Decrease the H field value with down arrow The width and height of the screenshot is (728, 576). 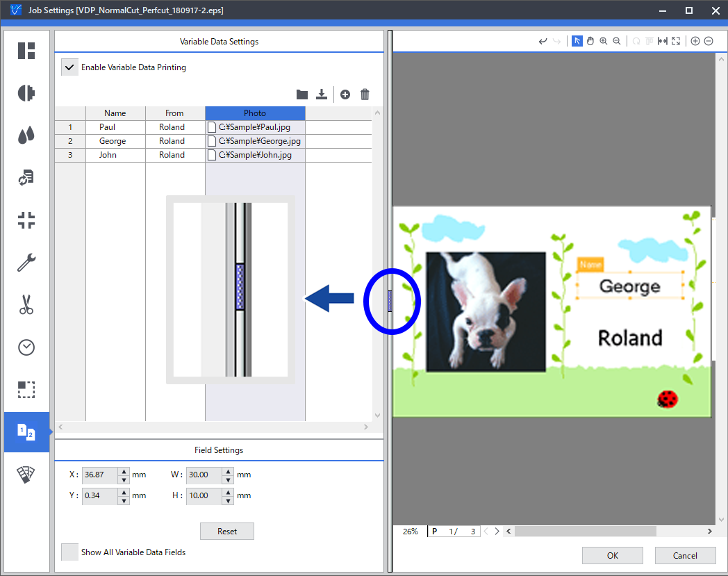228,500
